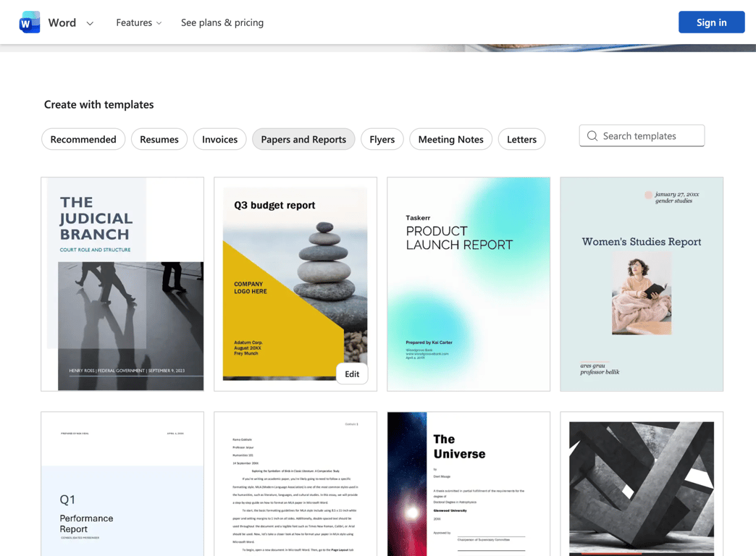Switch to the Flyers template category

(382, 138)
